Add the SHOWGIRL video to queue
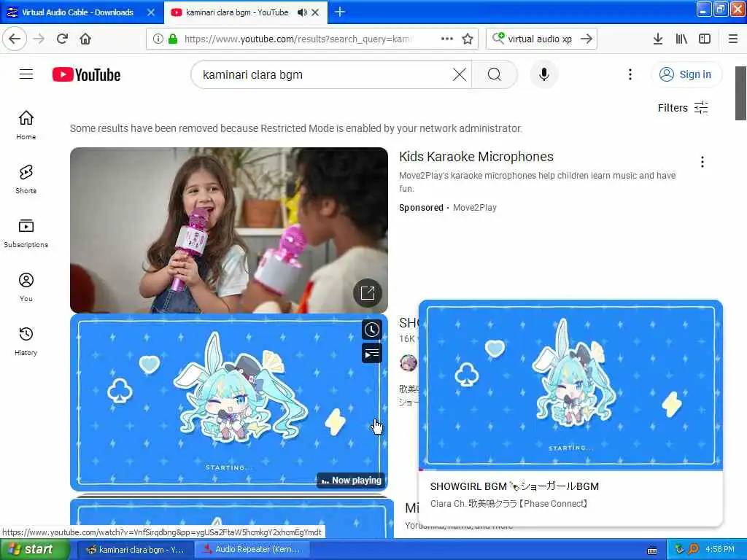This screenshot has width=747, height=560. 371,354
